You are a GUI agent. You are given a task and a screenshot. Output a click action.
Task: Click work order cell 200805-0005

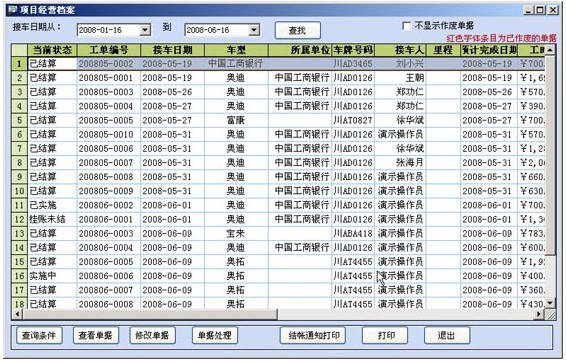pyautogui.click(x=109, y=120)
